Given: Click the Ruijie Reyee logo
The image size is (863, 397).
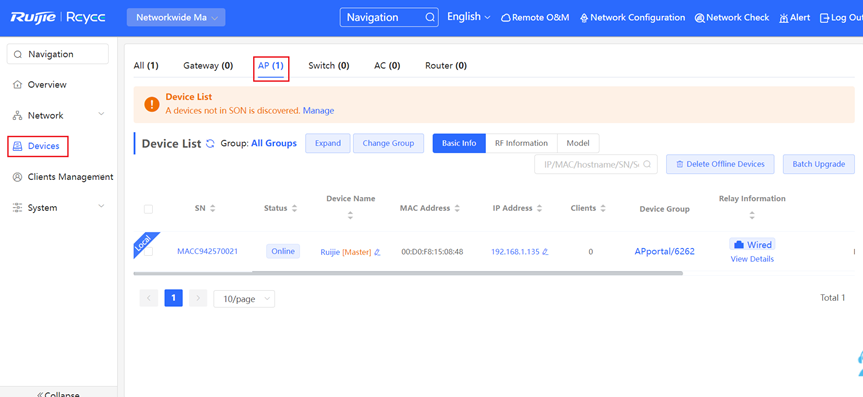Looking at the screenshot, I should 58,17.
